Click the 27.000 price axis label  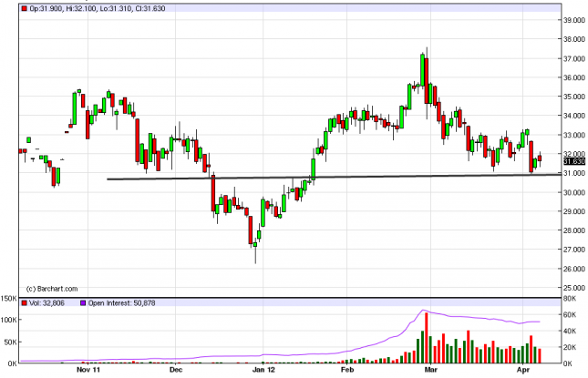point(573,250)
